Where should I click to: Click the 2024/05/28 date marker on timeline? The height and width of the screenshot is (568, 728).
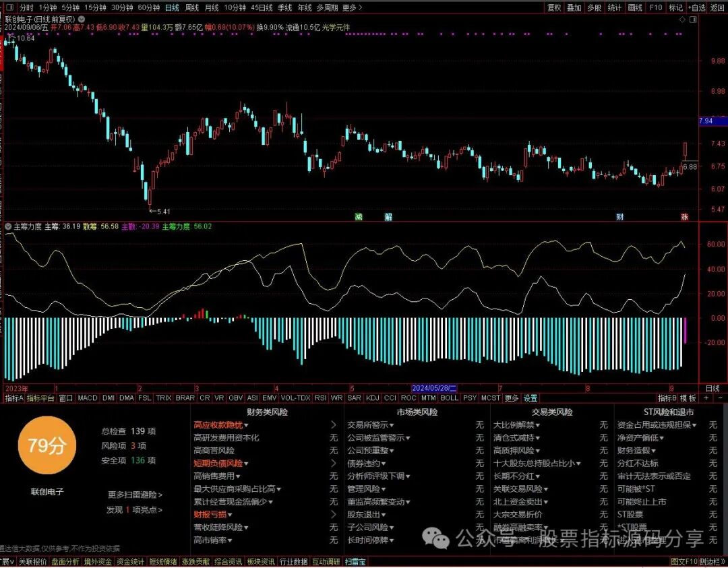coord(434,388)
